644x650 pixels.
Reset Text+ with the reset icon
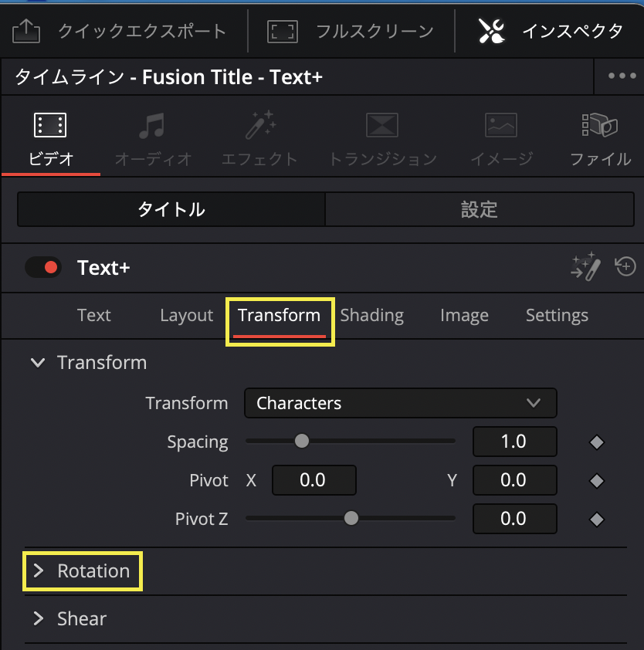625,266
